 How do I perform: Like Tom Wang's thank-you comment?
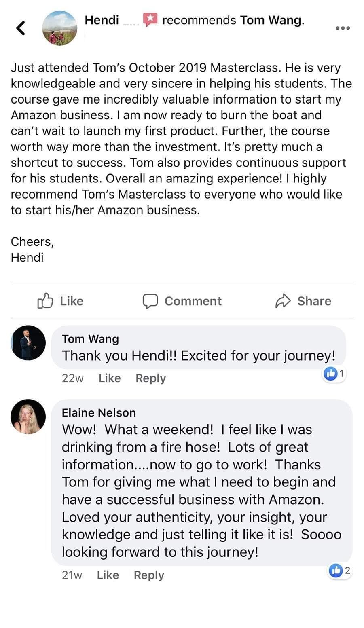[x=110, y=378]
